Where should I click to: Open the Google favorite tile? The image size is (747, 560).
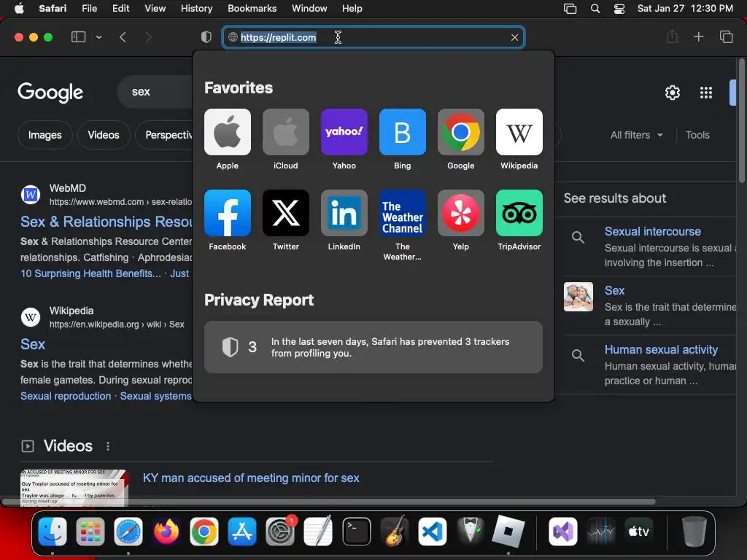(461, 132)
